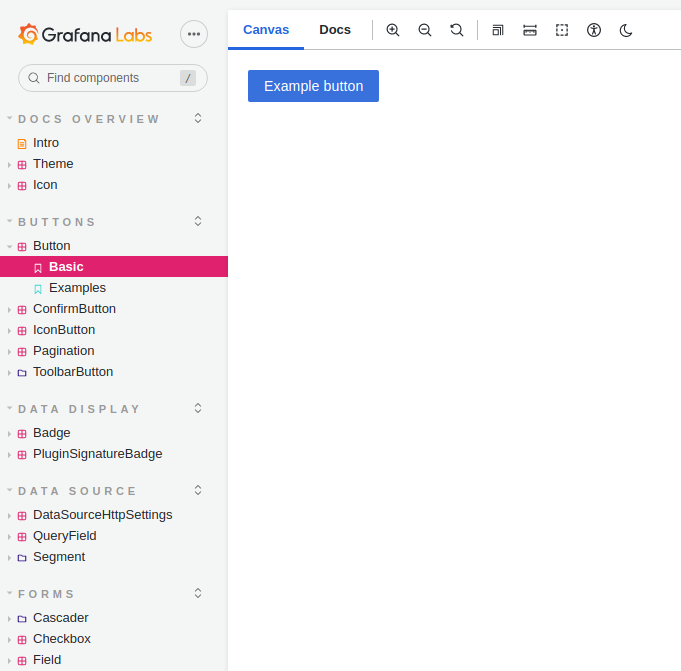
Task: Click the IconButton component icon
Action: coord(22,331)
